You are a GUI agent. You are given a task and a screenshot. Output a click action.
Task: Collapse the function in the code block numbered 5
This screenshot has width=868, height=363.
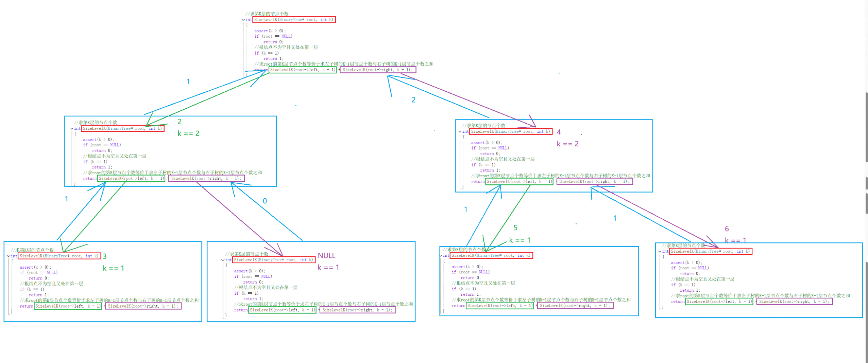tap(441, 255)
